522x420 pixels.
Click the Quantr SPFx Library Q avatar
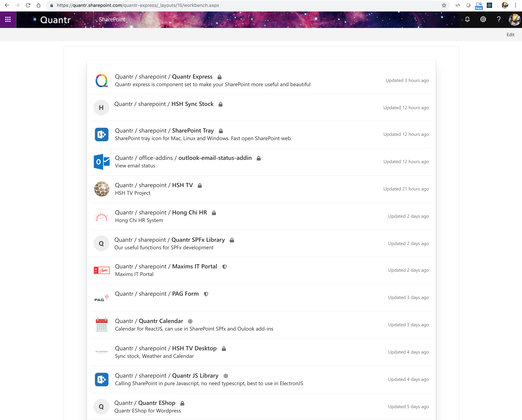click(101, 243)
